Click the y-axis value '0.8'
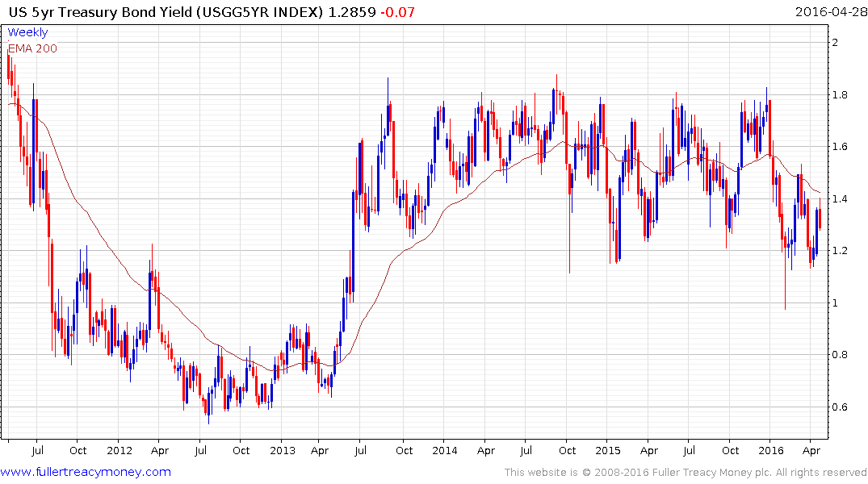Screen dimensions: 868x484 [840, 355]
